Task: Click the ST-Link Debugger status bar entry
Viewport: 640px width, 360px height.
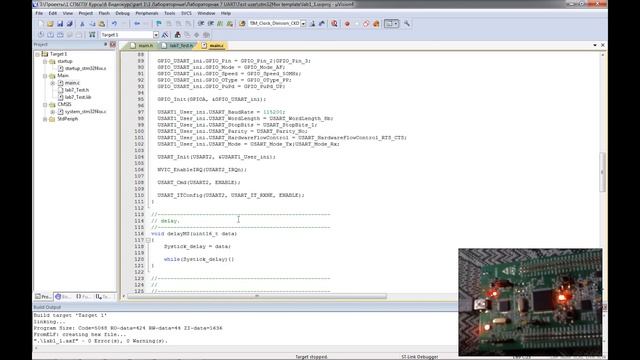Action: 419,357
